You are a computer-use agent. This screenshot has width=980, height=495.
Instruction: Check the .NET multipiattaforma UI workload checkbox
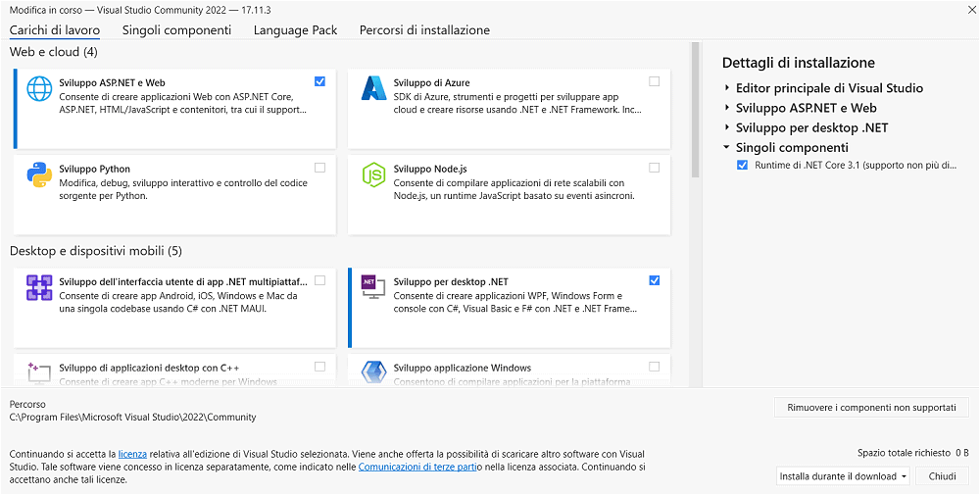point(320,280)
